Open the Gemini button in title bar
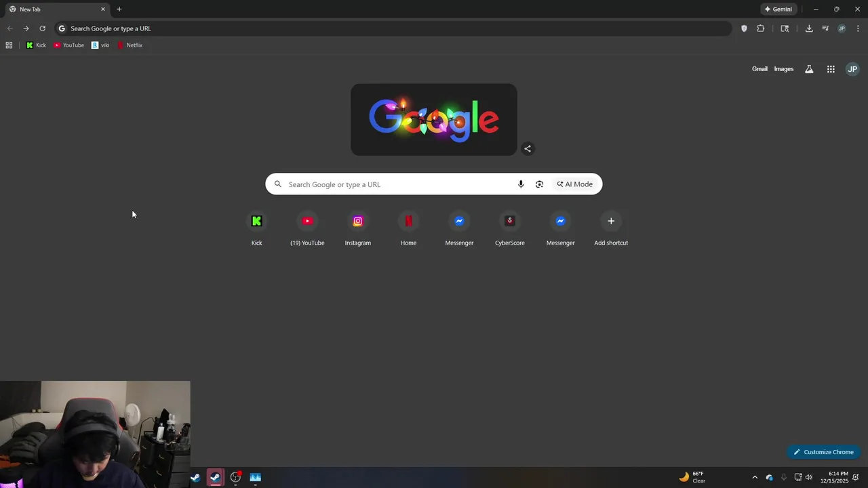868x488 pixels. point(778,9)
